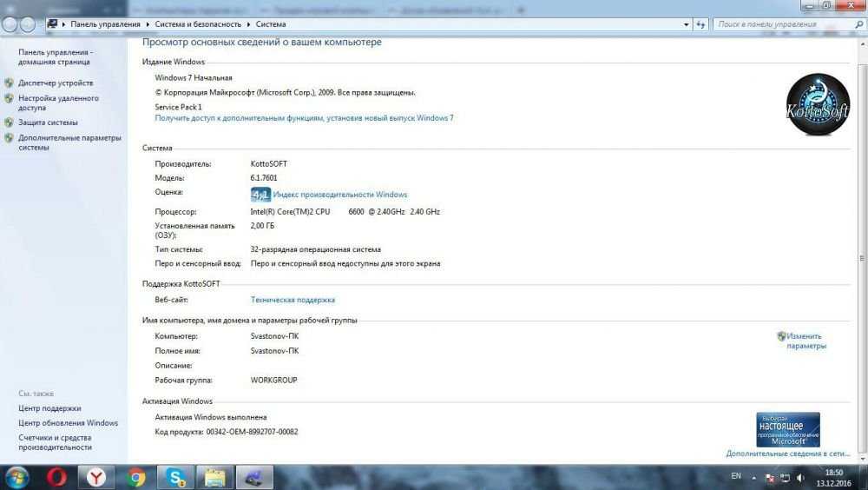This screenshot has height=490, width=868.
Task: Click shield icon beside Защита системы
Action: (x=9, y=122)
